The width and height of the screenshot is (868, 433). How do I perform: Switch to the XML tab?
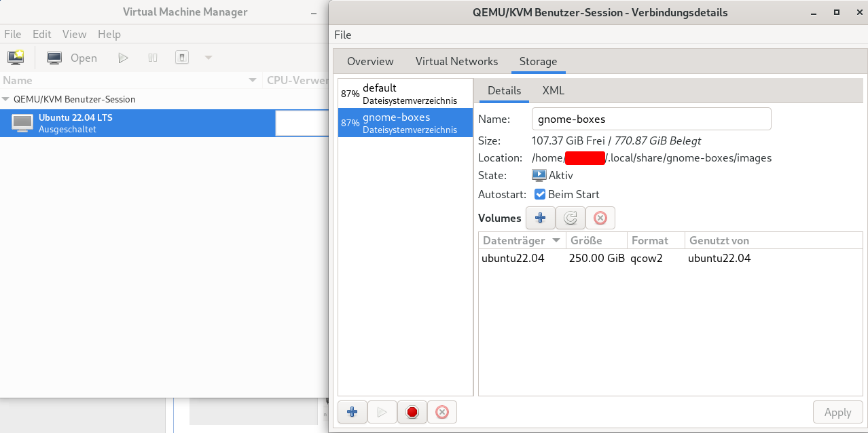pos(553,90)
